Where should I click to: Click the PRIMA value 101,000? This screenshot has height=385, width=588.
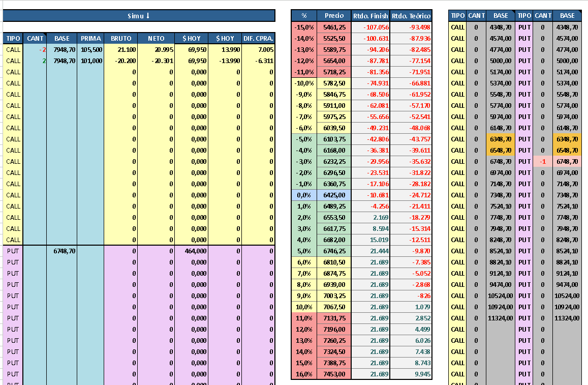(91, 61)
